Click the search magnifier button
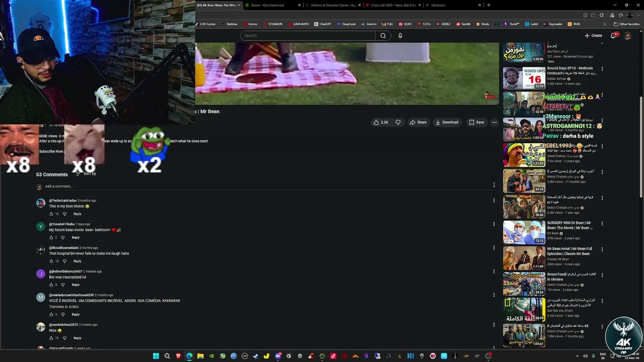The image size is (644, 362). 383,36
